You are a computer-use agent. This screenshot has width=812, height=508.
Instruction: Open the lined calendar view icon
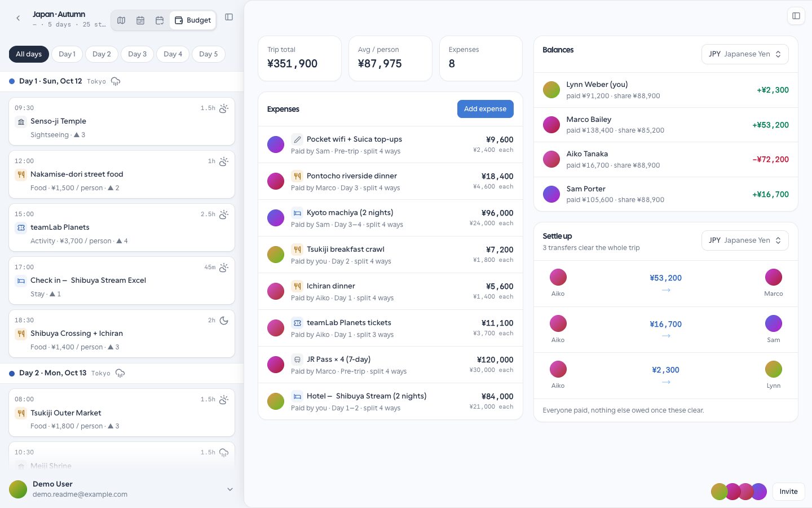pos(140,20)
